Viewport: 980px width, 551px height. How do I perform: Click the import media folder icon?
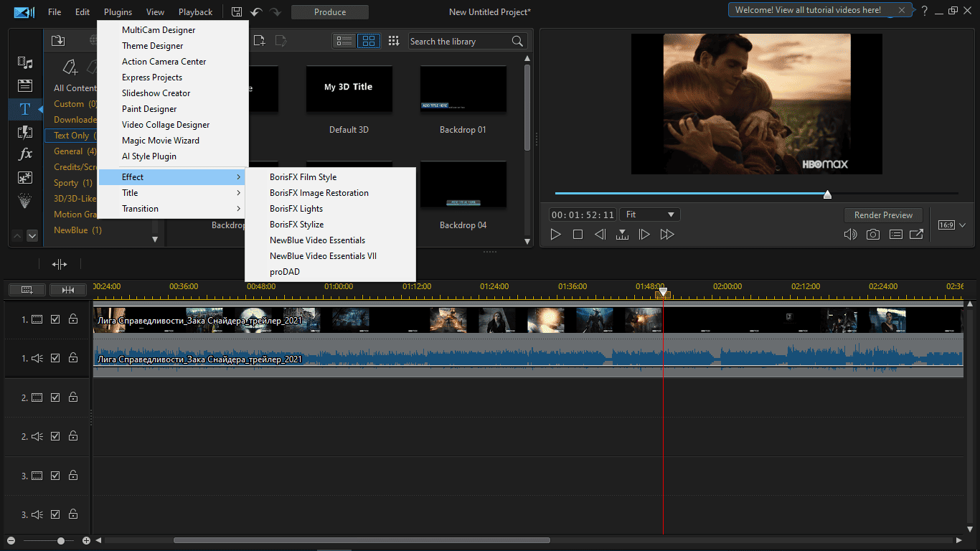[x=58, y=41]
